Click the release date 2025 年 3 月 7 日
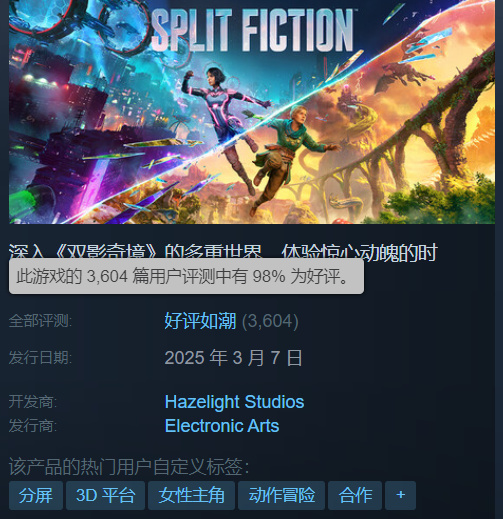The image size is (503, 519). 233,358
